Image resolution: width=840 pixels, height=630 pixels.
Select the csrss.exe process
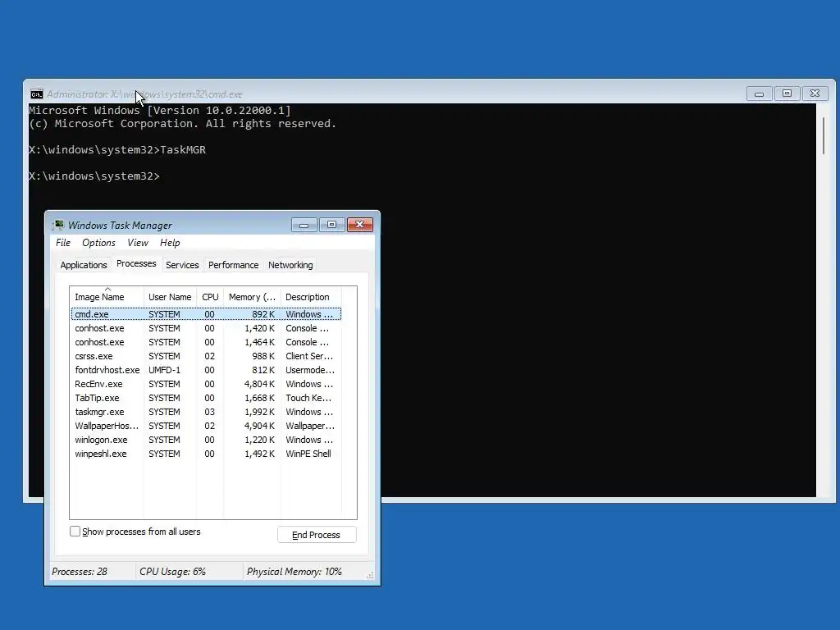point(206,356)
